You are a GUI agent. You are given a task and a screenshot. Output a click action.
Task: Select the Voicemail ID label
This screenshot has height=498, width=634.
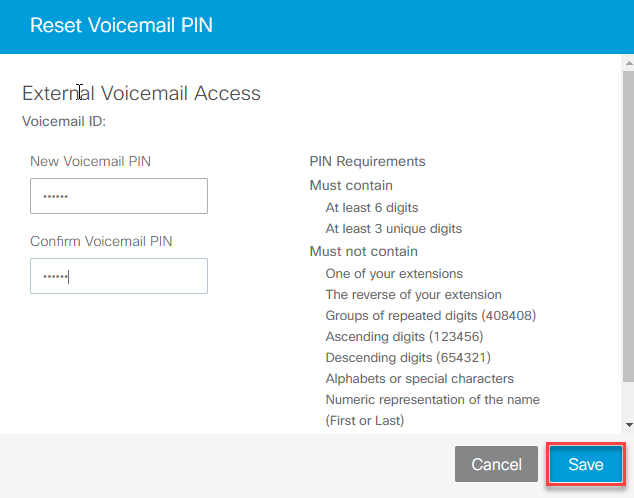pos(64,121)
